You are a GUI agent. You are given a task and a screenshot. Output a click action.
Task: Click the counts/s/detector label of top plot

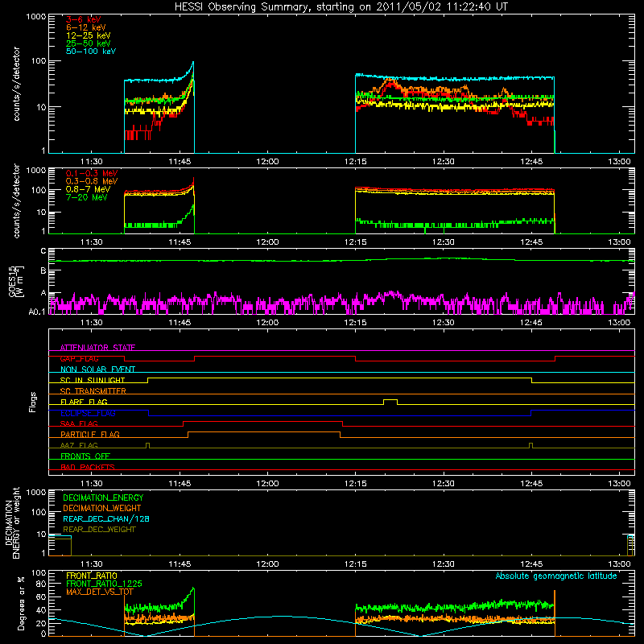(x=16, y=84)
